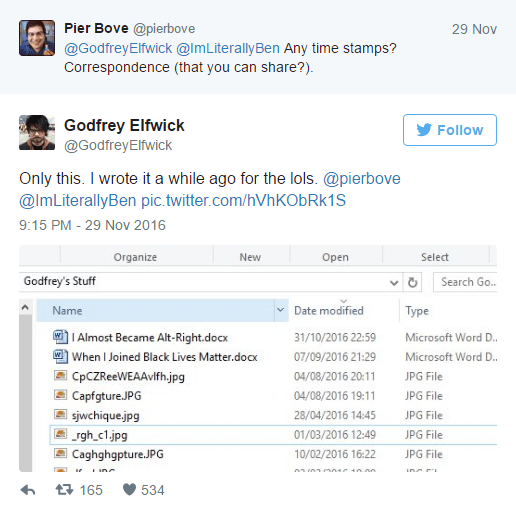Screen dimensions: 516x514
Task: Like the tweet with heart icon
Action: coord(129,490)
